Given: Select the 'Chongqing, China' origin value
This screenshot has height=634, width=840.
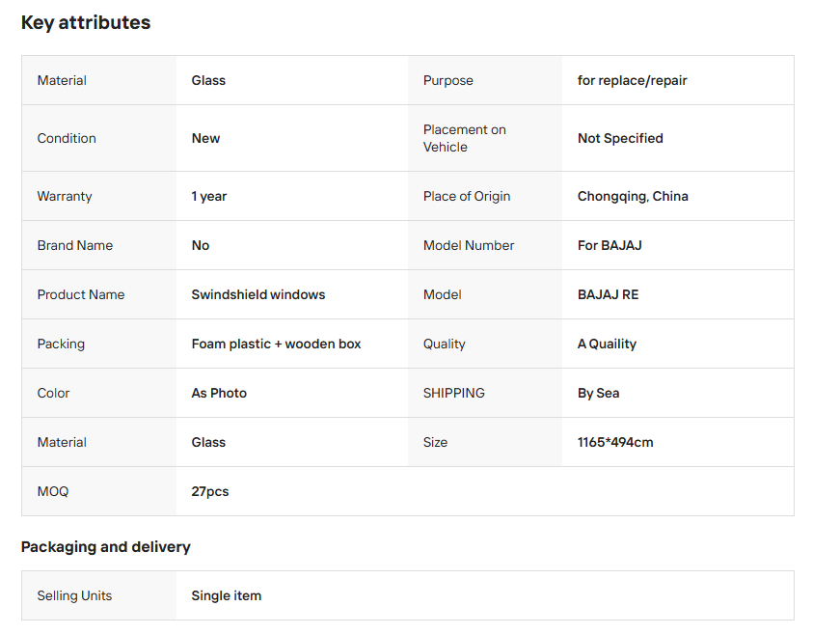Looking at the screenshot, I should click(633, 196).
